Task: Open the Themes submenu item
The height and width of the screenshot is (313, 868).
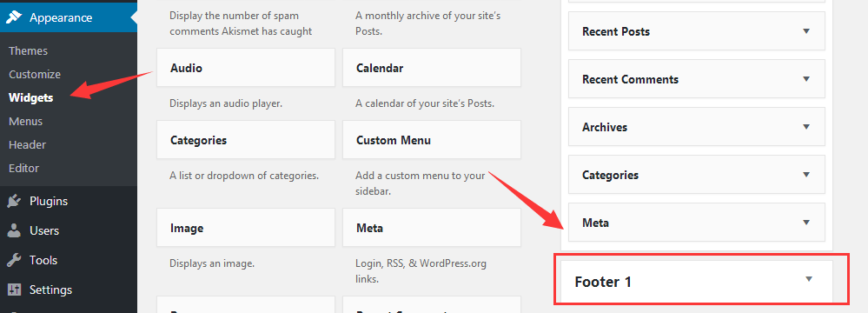Action: pos(28,51)
